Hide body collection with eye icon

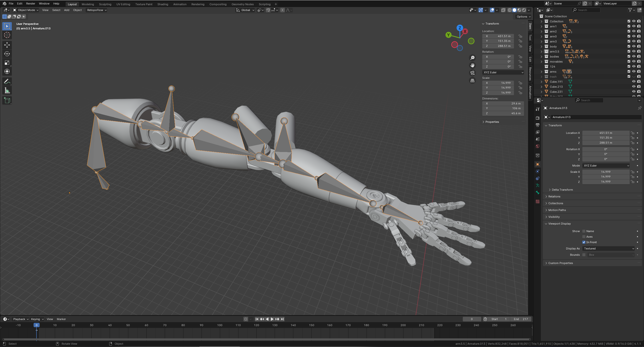pos(634,46)
